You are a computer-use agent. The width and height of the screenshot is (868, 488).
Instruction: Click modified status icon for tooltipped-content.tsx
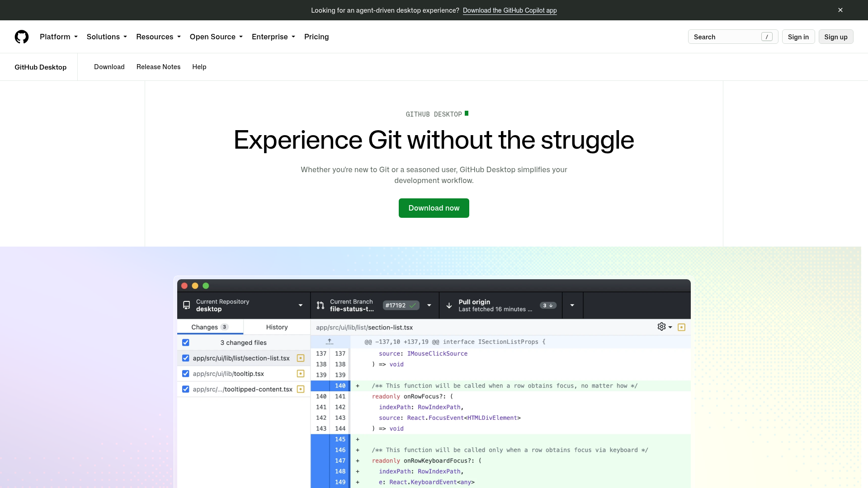click(301, 389)
